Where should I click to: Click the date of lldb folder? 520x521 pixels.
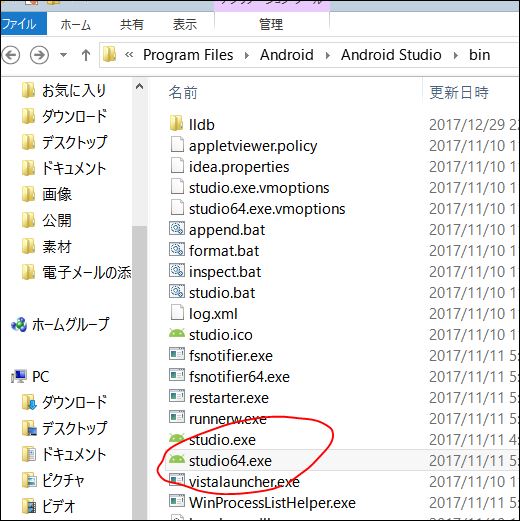coord(474,125)
